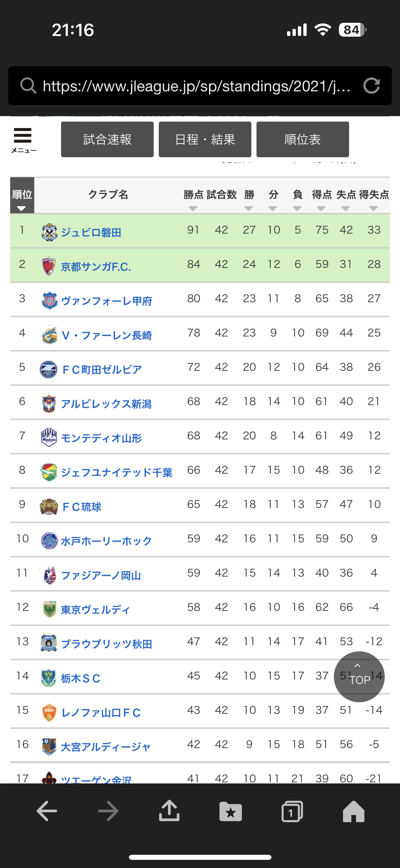Switch to 日程・結果 tab
The width and height of the screenshot is (400, 868).
[205, 140]
